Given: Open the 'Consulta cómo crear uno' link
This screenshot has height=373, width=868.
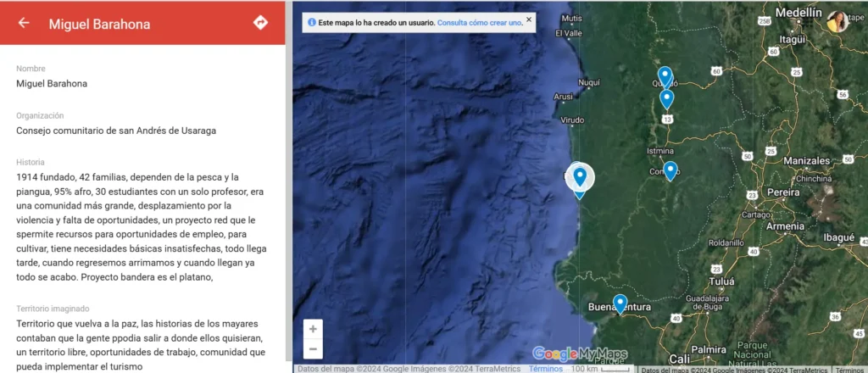Looking at the screenshot, I should pos(480,23).
